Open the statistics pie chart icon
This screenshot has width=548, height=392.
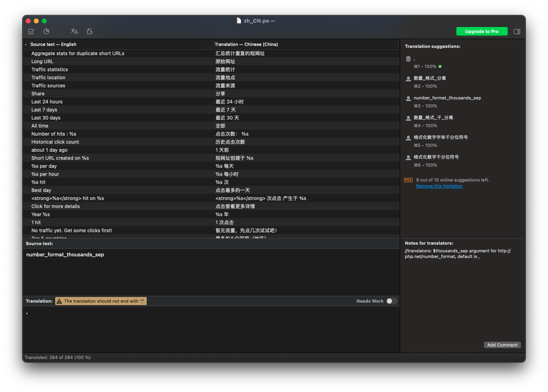(46, 31)
